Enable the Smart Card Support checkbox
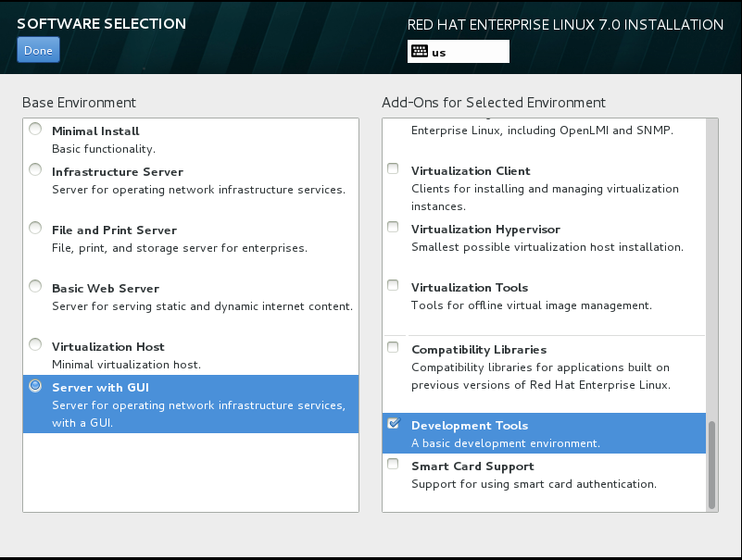Viewport: 742px width, 560px height. pos(393,464)
